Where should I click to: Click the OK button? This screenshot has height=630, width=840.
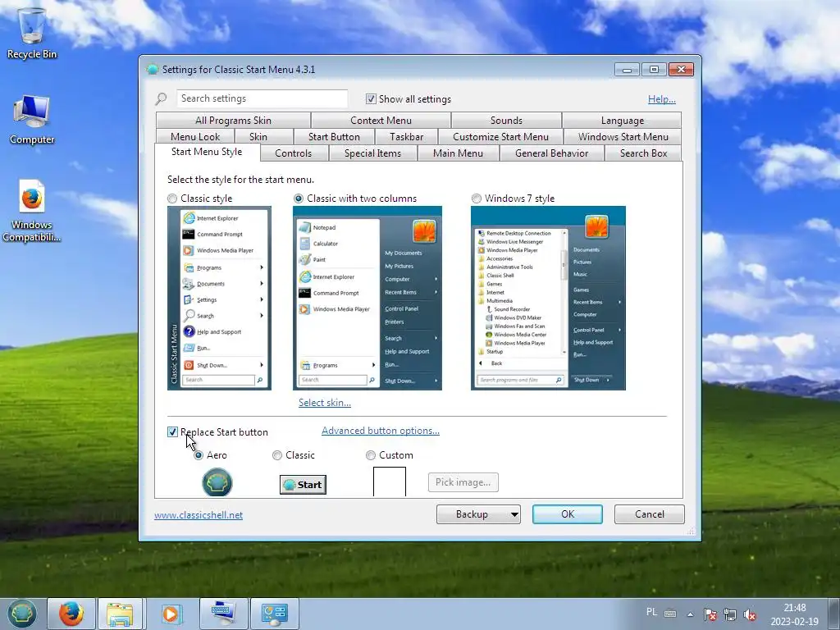pos(568,514)
